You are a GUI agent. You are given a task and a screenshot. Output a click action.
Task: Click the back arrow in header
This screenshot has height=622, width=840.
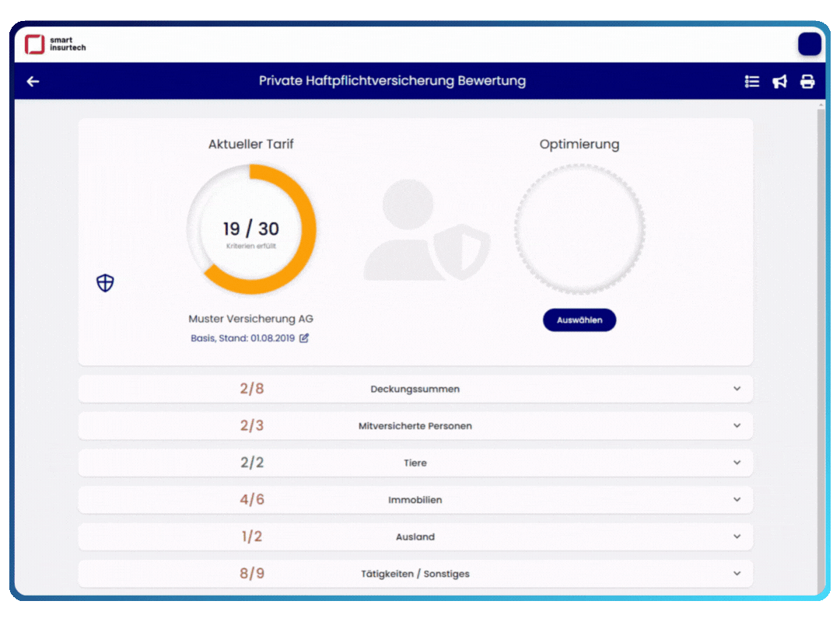pos(33,82)
